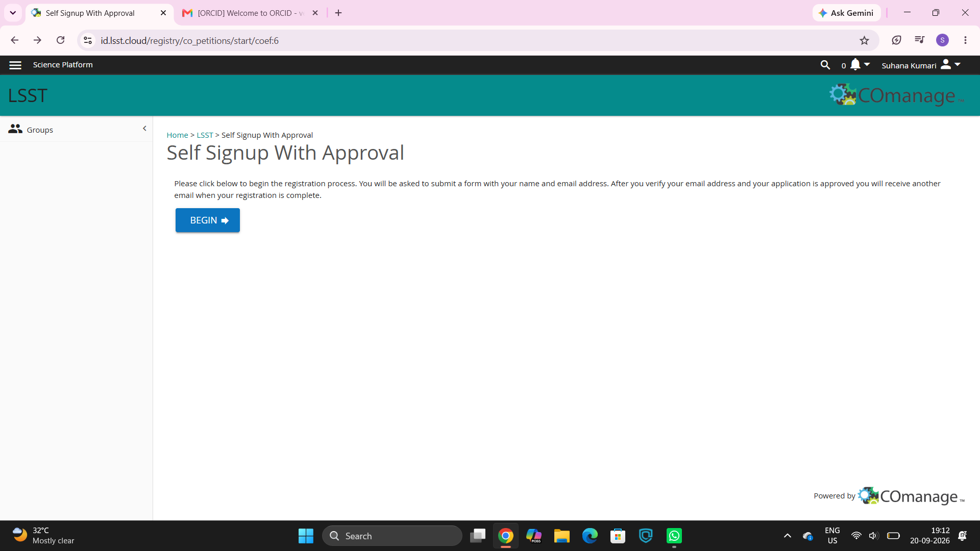The width and height of the screenshot is (980, 551).
Task: Expand the Suhana Kumari user menu
Action: (x=921, y=65)
